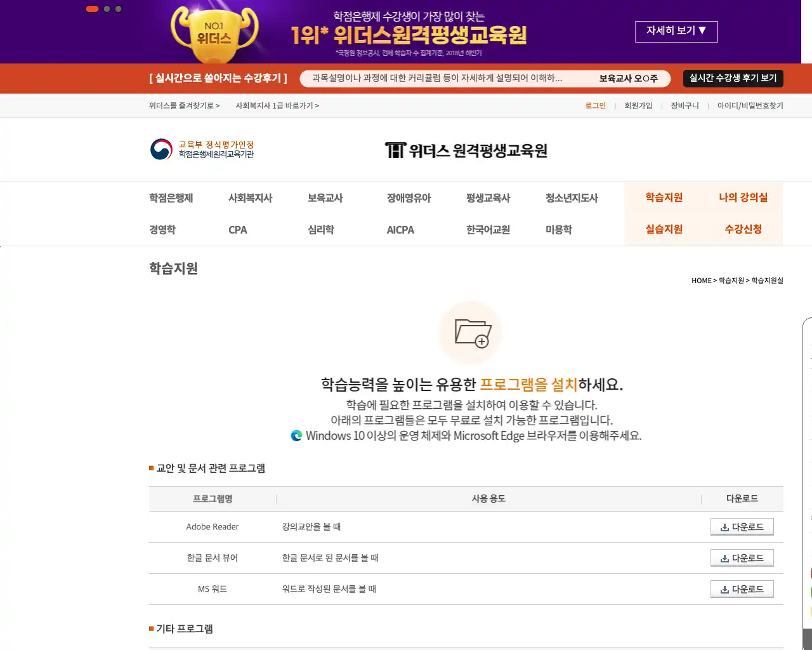Screen dimensions: 812x650
Task: Click the 교육부 정식평가인정 government emblem
Action: pos(160,150)
